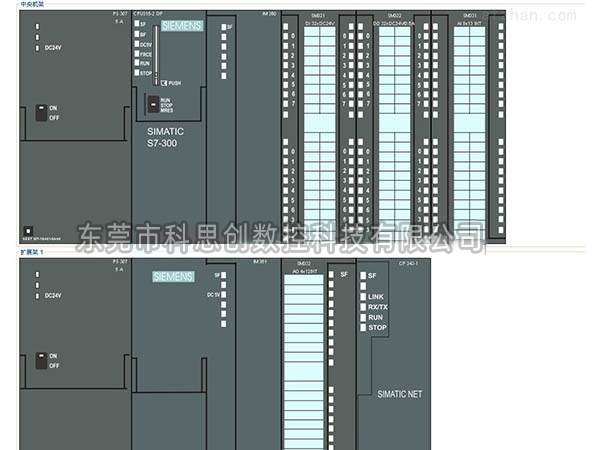Click the DC5V LED on the CPU
Screen dimensions: 600x450
(x=137, y=44)
